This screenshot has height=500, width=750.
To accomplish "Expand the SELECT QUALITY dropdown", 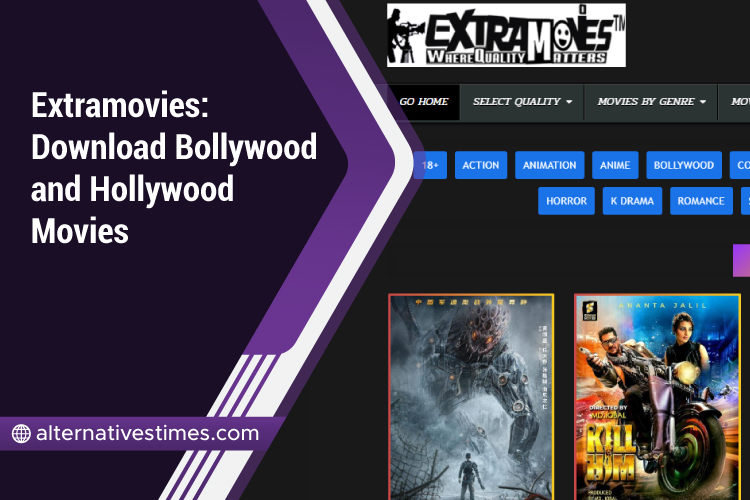I will [x=522, y=102].
